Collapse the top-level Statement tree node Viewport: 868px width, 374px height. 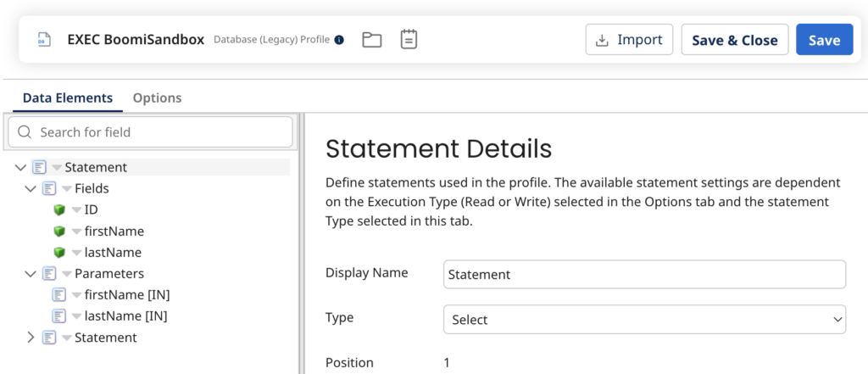point(20,167)
